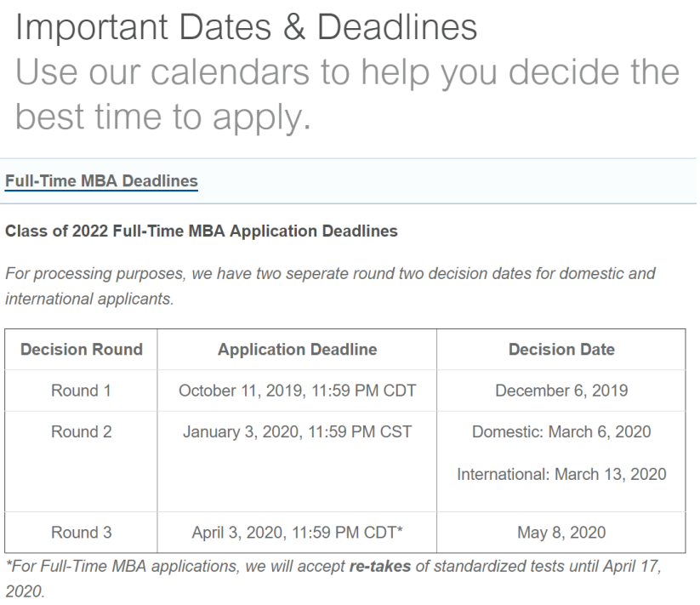Click the Decision Round column header
This screenshot has width=700, height=605.
(82, 349)
